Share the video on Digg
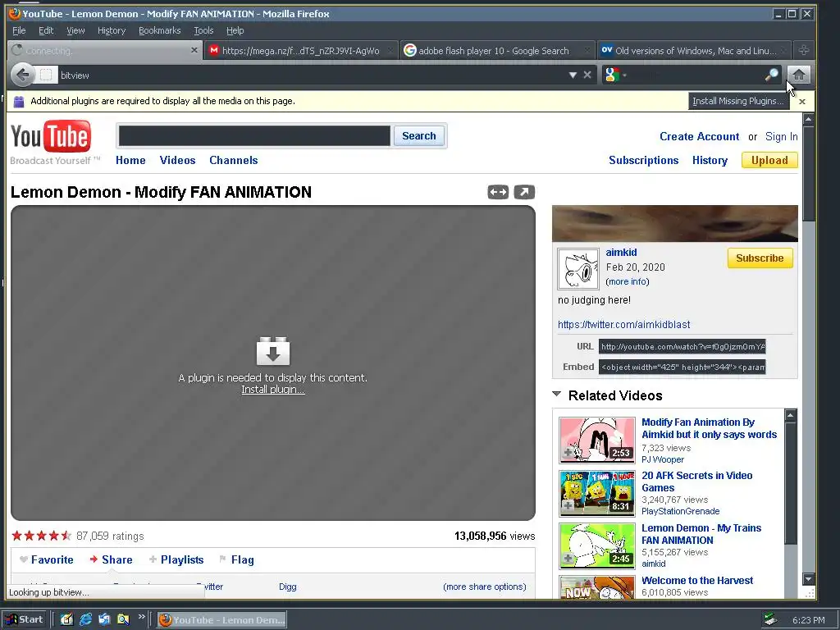Viewport: 840px width, 630px height. click(x=288, y=587)
